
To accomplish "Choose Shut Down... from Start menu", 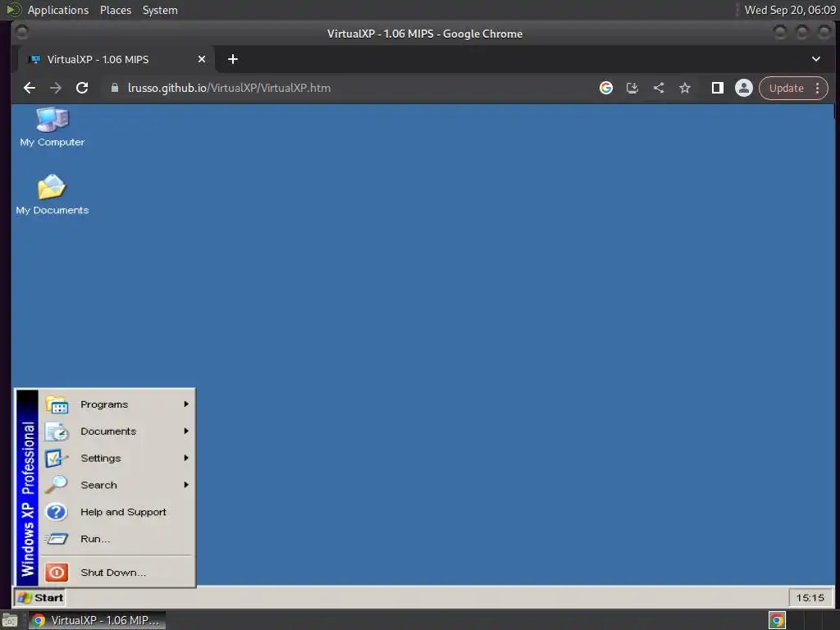I will (116, 573).
